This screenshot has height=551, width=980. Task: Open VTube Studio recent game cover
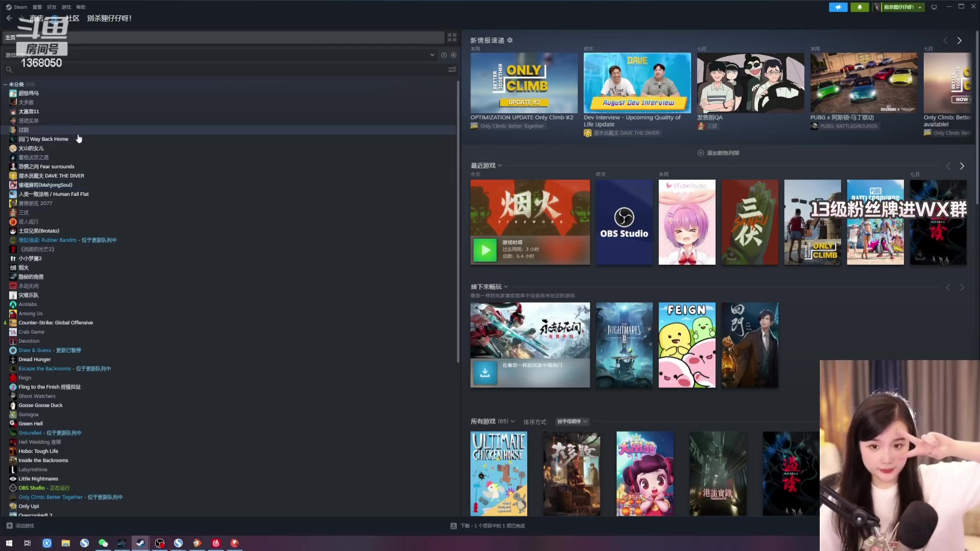click(687, 222)
